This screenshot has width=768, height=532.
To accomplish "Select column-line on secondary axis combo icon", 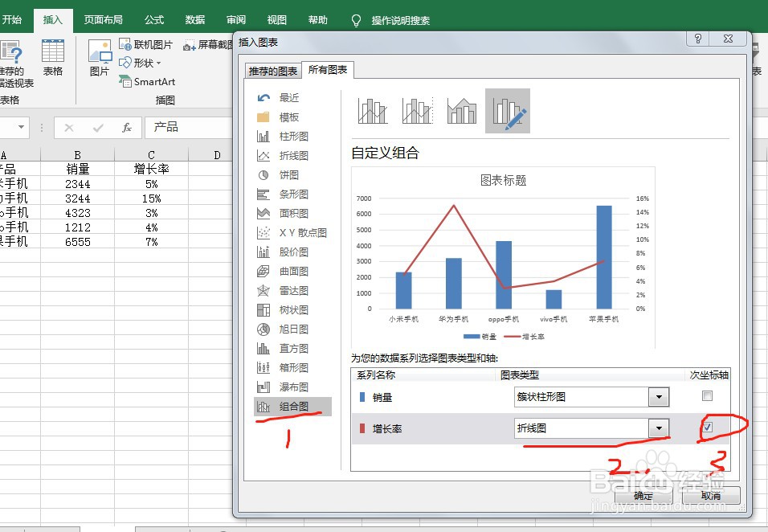I will (417, 111).
